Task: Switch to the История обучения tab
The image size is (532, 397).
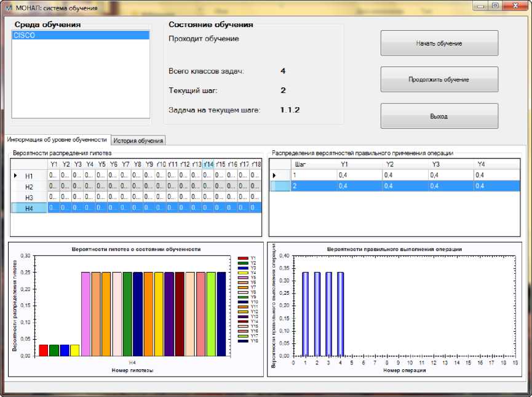Action: tap(138, 141)
